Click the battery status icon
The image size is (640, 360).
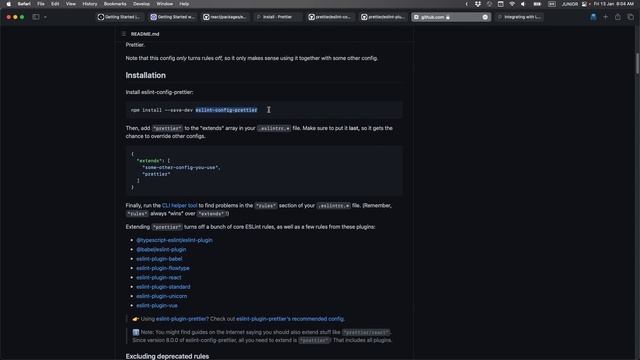coord(537,4)
